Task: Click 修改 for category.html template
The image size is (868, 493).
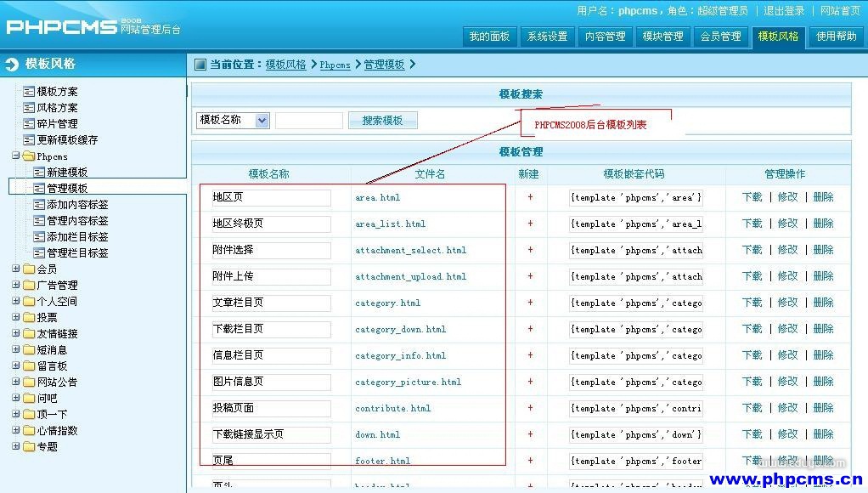Action: [787, 303]
